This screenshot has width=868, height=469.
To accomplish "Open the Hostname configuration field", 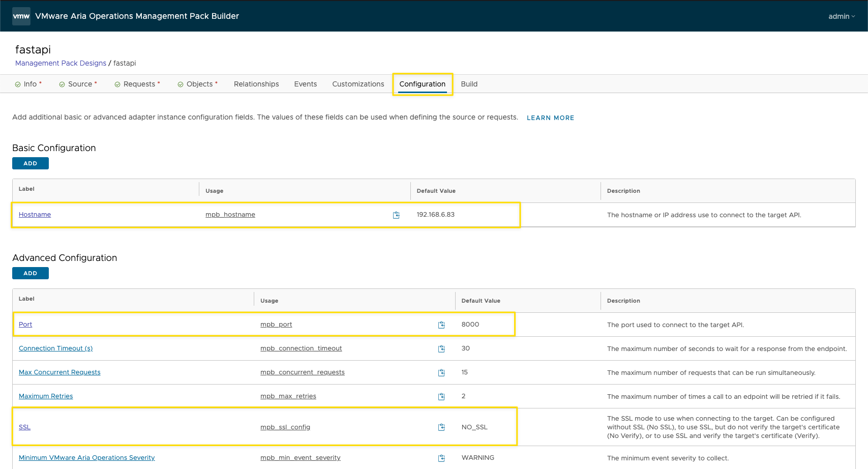I will pos(35,215).
